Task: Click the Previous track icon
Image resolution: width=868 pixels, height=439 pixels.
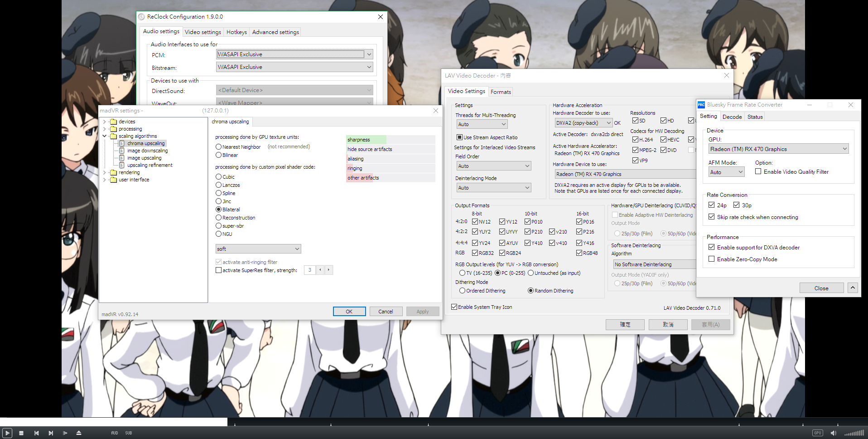Action: coord(36,433)
